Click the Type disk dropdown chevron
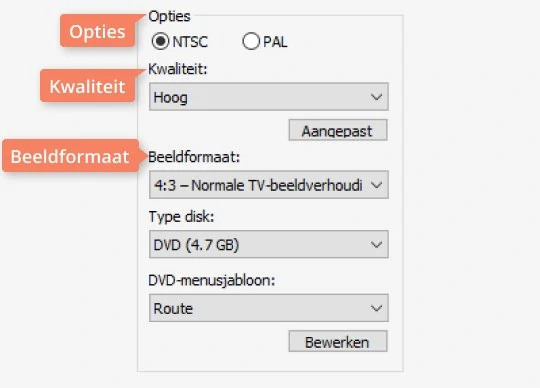Screen dimensions: 540x388 pyautogui.click(x=376, y=245)
